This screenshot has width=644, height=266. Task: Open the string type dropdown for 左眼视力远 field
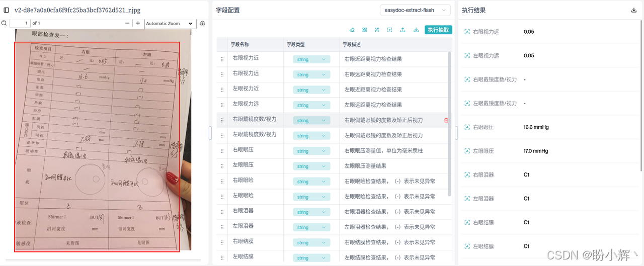click(311, 105)
